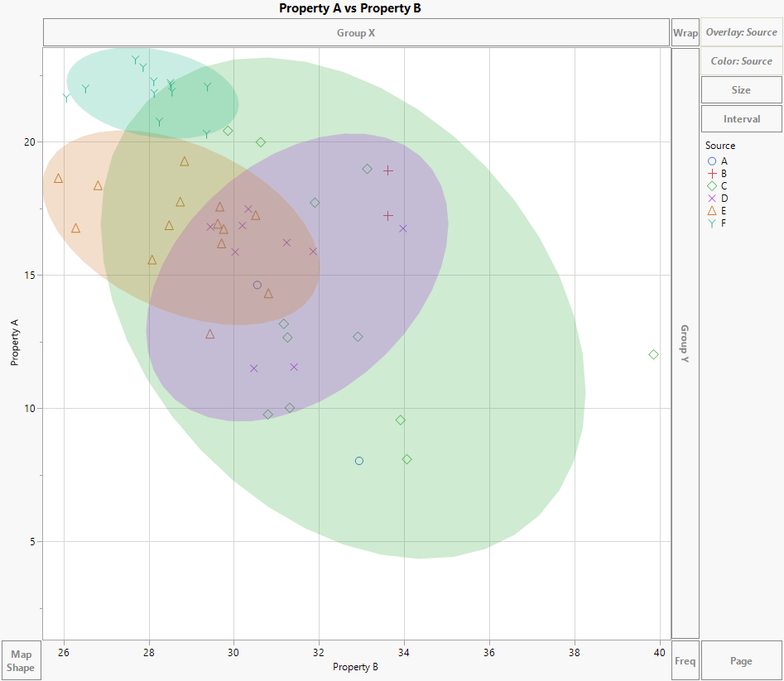Click the green diamond outlier near Property B 40
Viewport: 784px width, 681px height.
652,353
